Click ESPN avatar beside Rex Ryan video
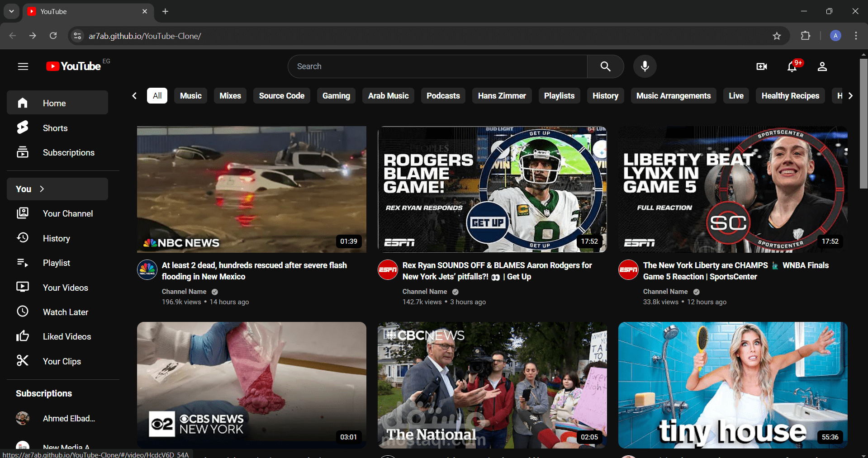868x458 pixels. pyautogui.click(x=388, y=270)
